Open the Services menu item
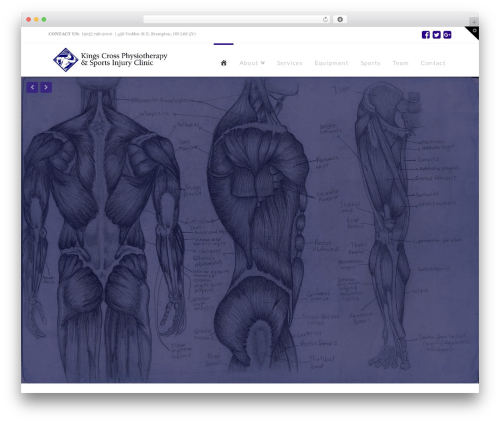The image size is (500, 423). click(289, 63)
